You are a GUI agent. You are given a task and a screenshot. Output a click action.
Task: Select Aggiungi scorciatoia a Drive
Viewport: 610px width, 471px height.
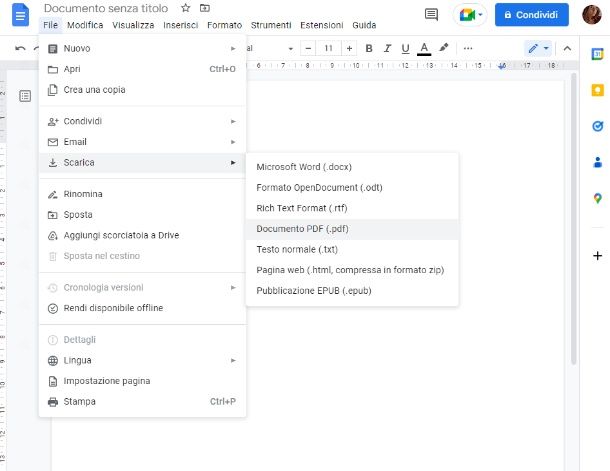coord(142,235)
